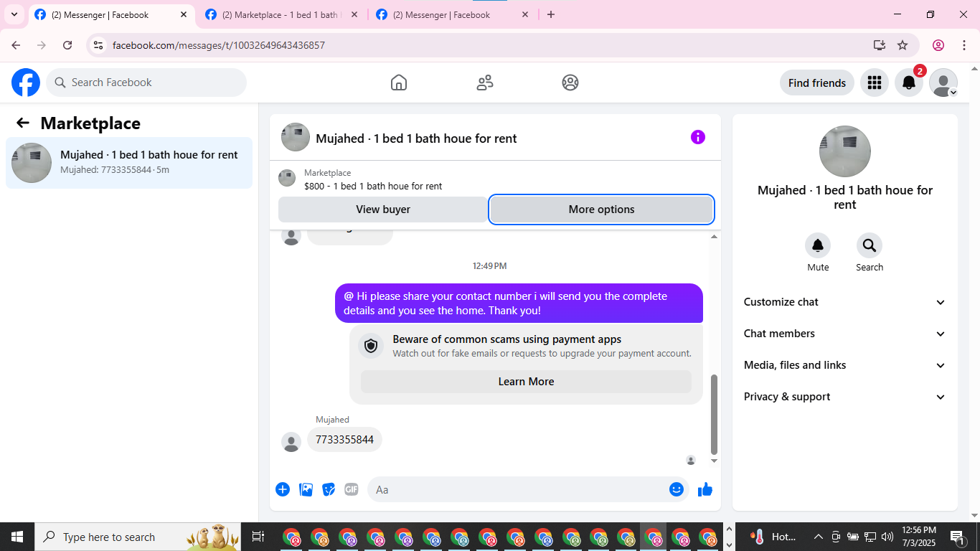Click the More options button
Image resolution: width=980 pixels, height=551 pixels.
pos(601,209)
